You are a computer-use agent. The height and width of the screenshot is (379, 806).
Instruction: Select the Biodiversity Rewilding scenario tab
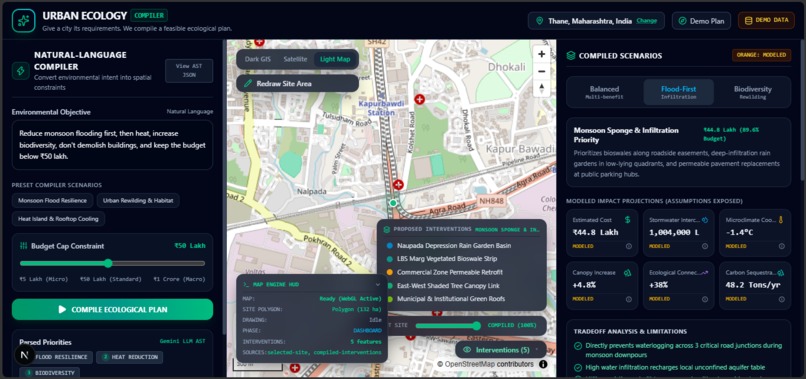[x=753, y=92]
